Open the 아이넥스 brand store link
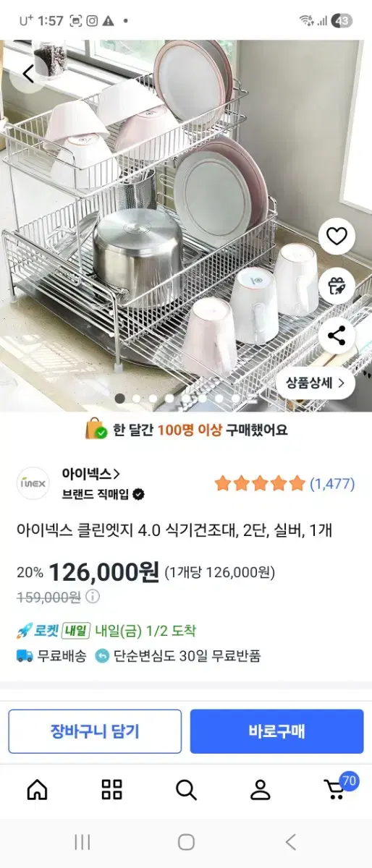 click(90, 475)
